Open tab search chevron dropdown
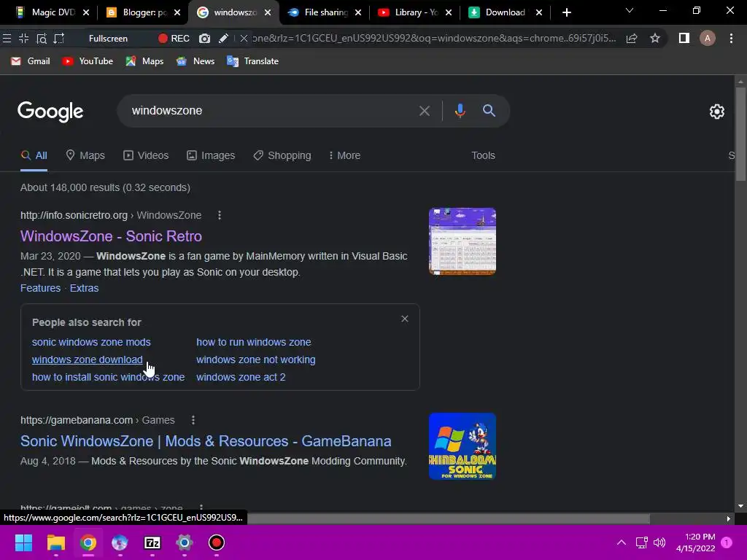The height and width of the screenshot is (560, 747). [x=630, y=10]
